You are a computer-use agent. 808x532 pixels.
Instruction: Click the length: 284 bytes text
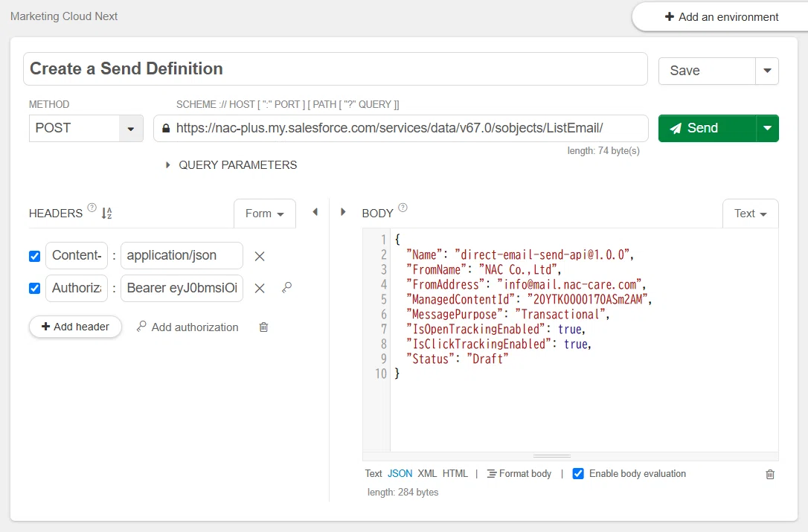pos(403,493)
